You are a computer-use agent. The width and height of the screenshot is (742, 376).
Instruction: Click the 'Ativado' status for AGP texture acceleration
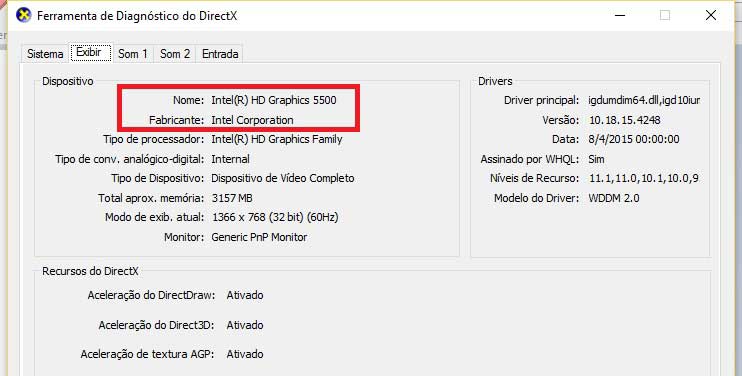tap(245, 354)
